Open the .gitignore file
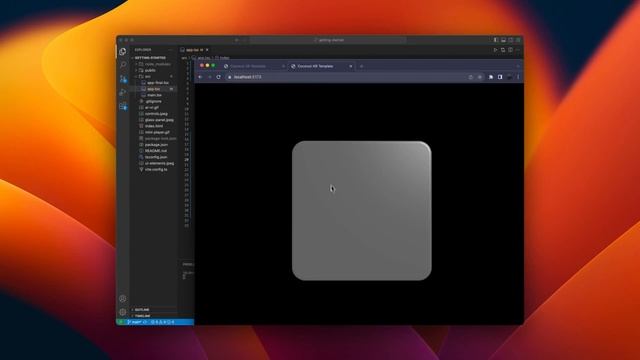This screenshot has height=360, width=640. point(153,101)
